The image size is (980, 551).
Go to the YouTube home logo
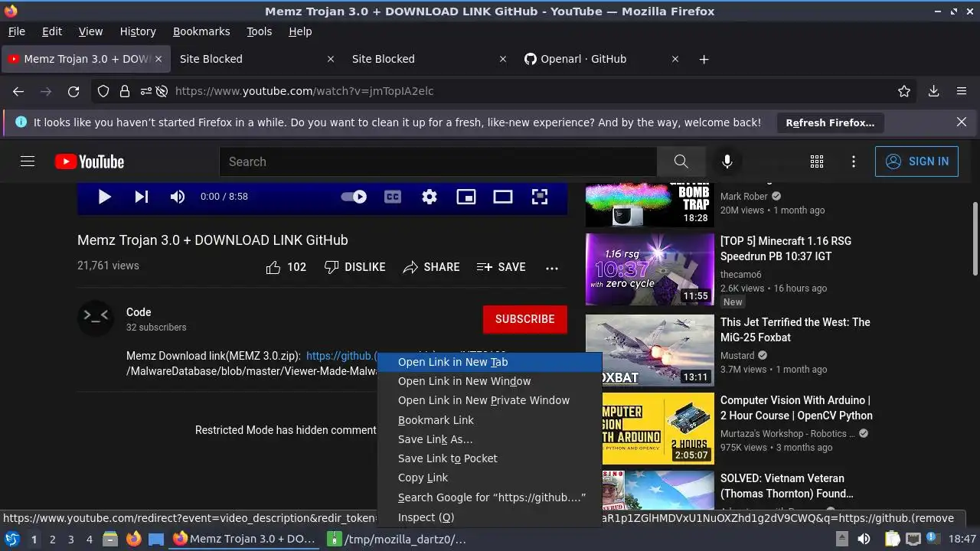[x=90, y=161]
